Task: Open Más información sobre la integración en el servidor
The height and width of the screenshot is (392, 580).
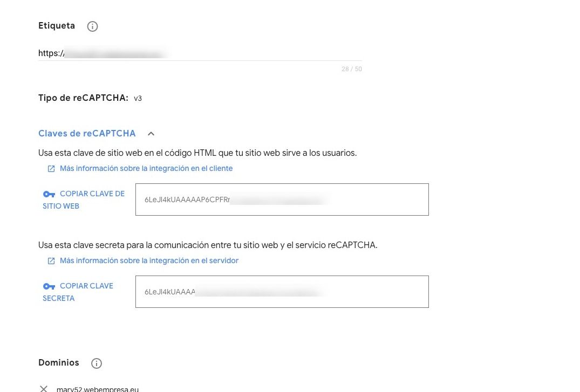Action: 149,260
